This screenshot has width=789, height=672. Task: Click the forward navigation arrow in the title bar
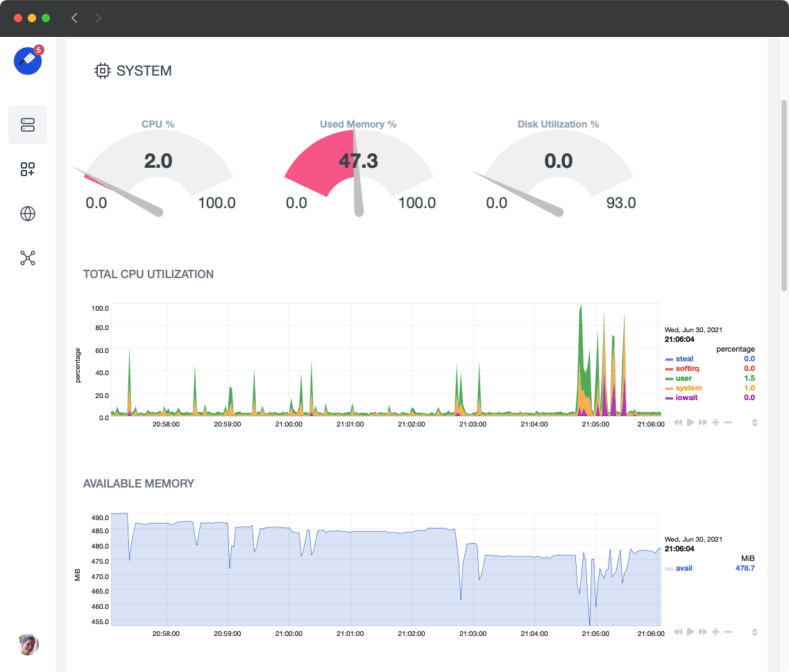[98, 18]
